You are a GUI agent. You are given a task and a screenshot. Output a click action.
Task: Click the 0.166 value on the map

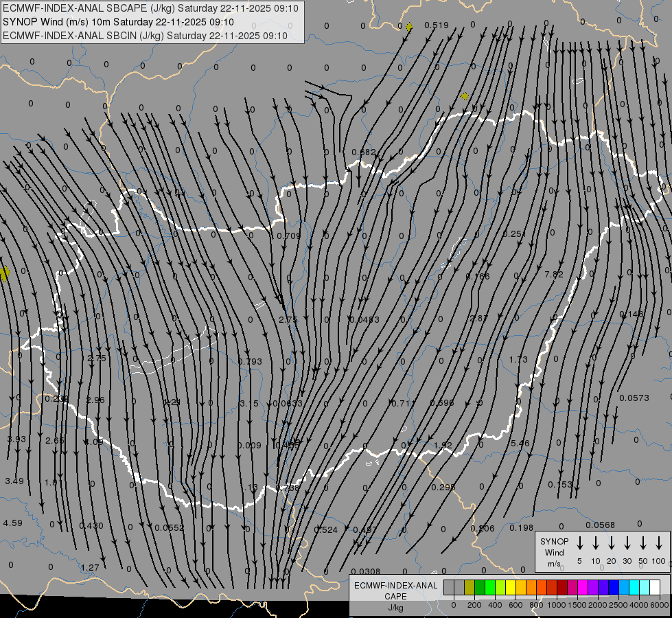tap(478, 276)
